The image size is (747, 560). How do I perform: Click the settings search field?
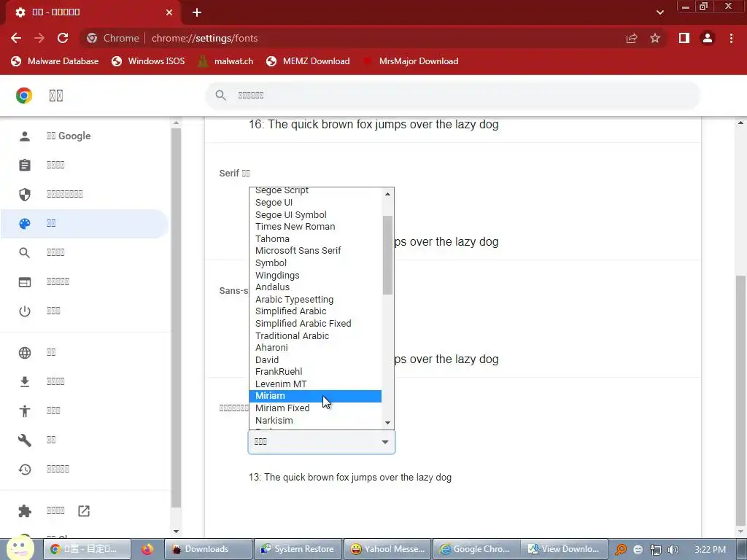point(452,96)
